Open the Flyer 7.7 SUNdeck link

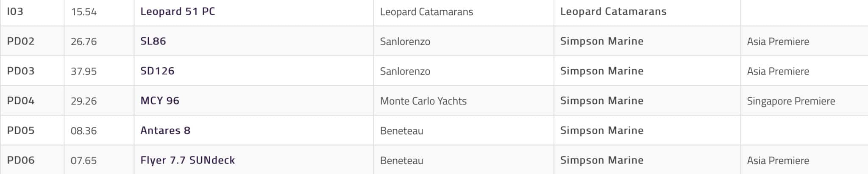tap(187, 160)
